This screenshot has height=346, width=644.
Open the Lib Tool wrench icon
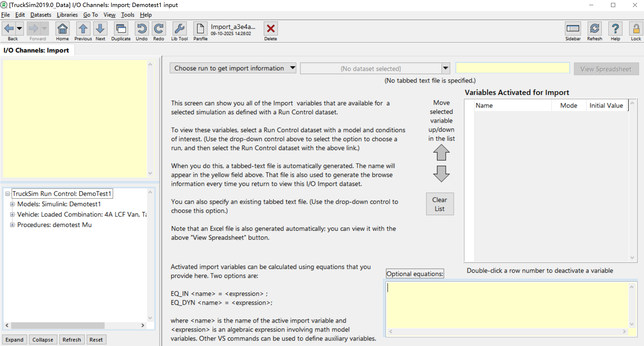pos(179,29)
